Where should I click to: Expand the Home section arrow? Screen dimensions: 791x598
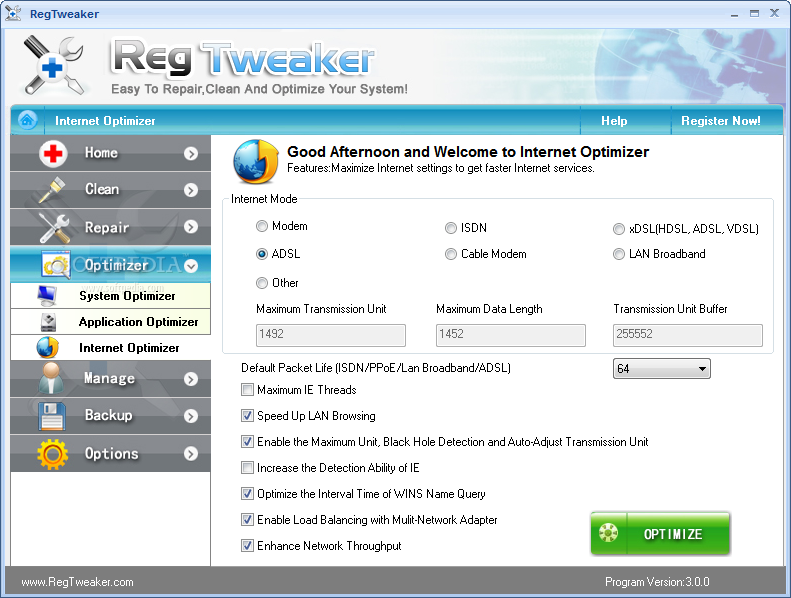[191, 153]
